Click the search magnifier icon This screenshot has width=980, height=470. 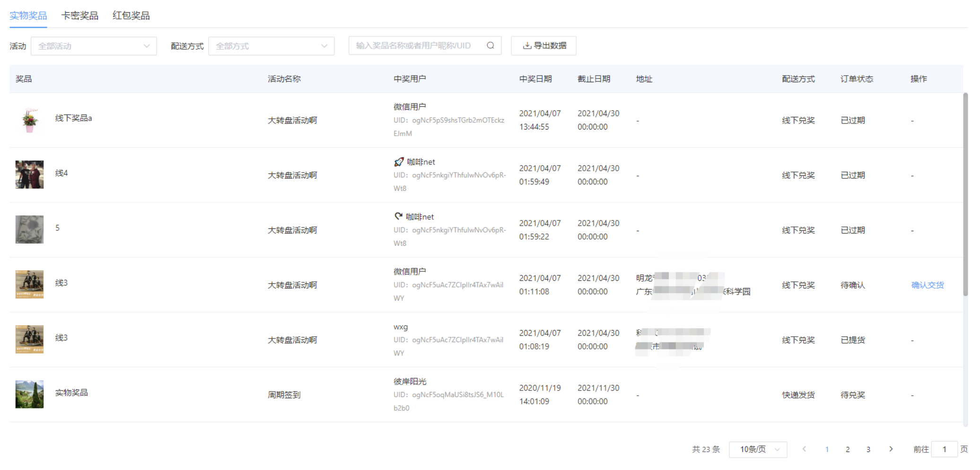click(490, 45)
